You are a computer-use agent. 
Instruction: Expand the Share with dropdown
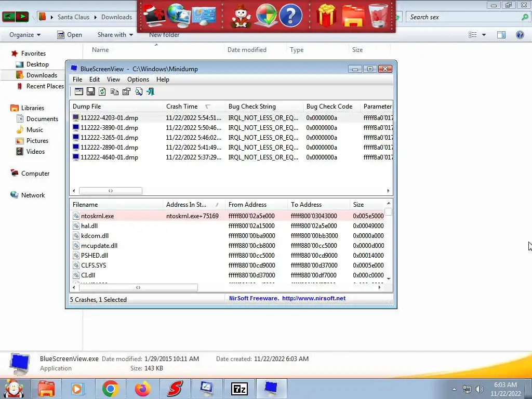pos(115,35)
